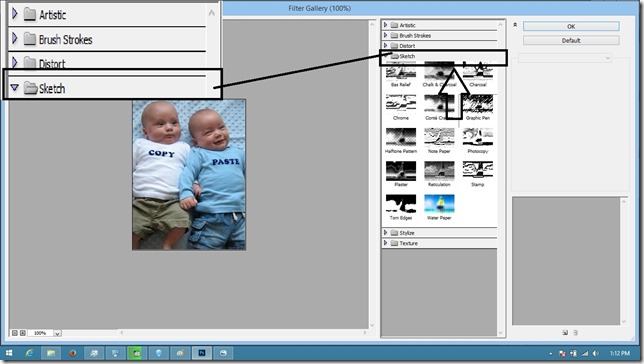This screenshot has width=644, height=364.
Task: Click the 100% zoom level field
Action: click(40, 333)
